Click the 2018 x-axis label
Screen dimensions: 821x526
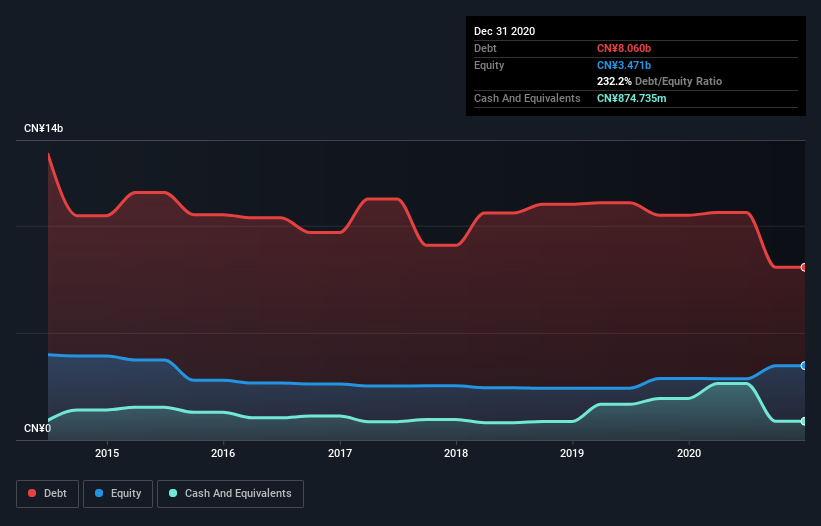coord(456,453)
